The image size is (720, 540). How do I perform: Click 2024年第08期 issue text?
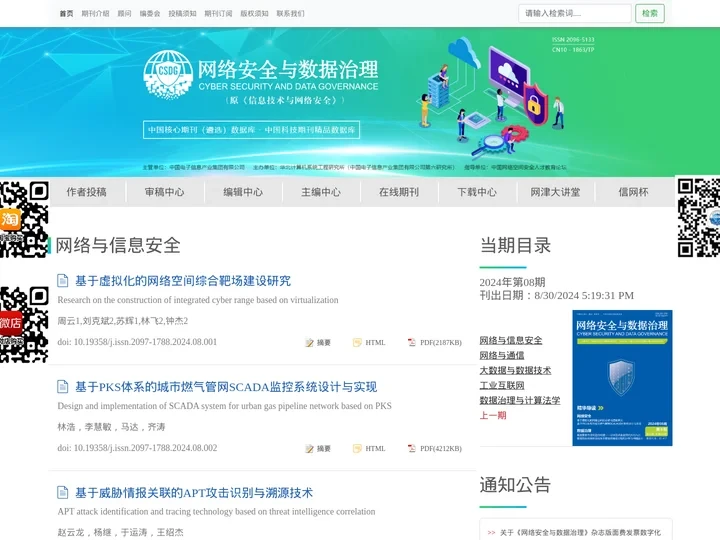point(512,282)
